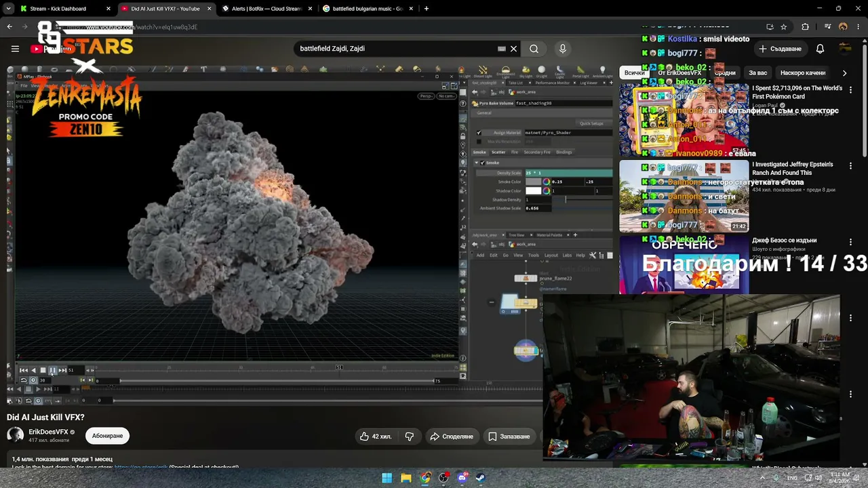Bookmark this page with the star icon
This screenshot has width=868, height=488.
784,27
